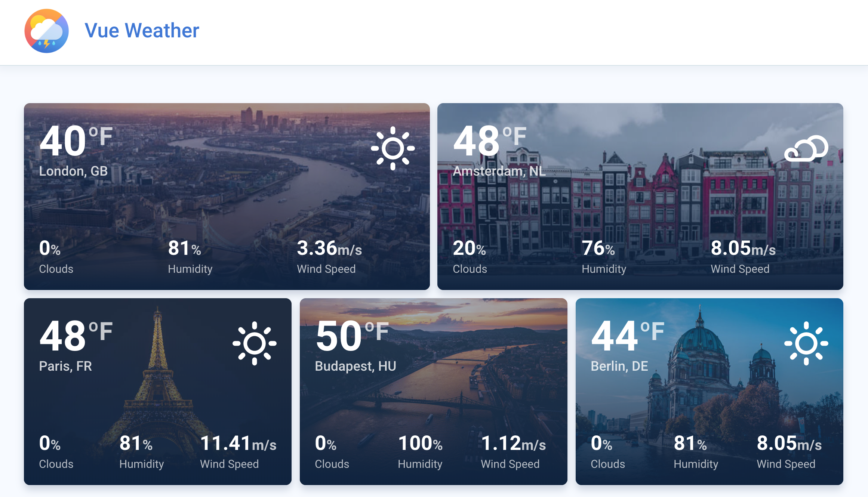Click Budapest's 100% humidity value
This screenshot has width=868, height=497.
(420, 443)
